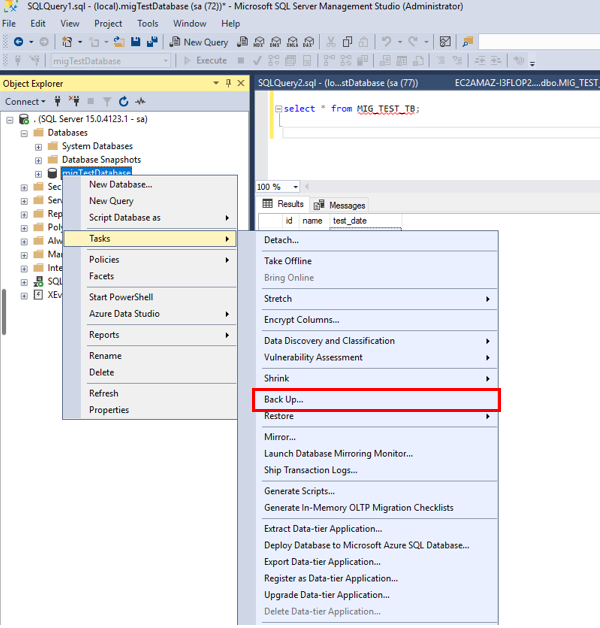The height and width of the screenshot is (628, 600).
Task: Click the Save disk icon
Action: click(x=135, y=42)
